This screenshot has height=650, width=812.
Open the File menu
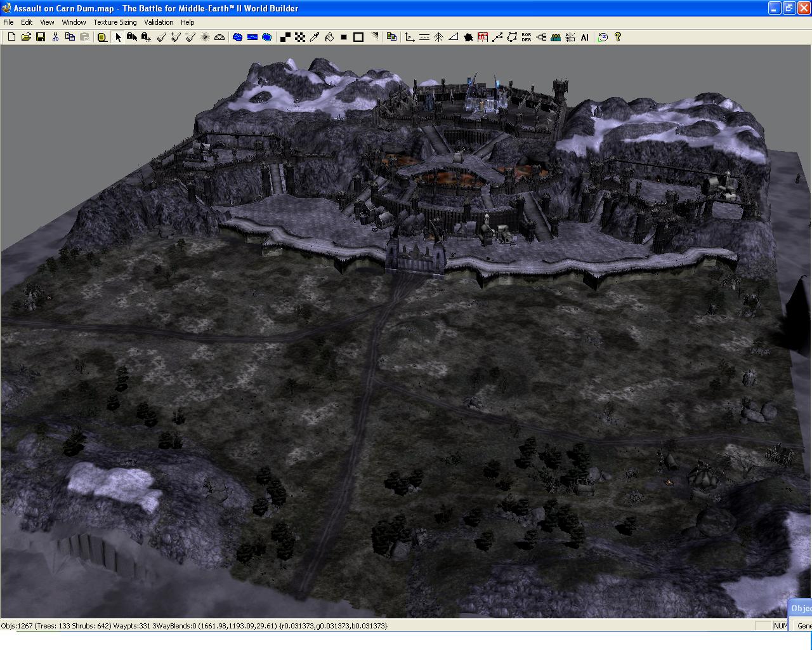(x=8, y=22)
